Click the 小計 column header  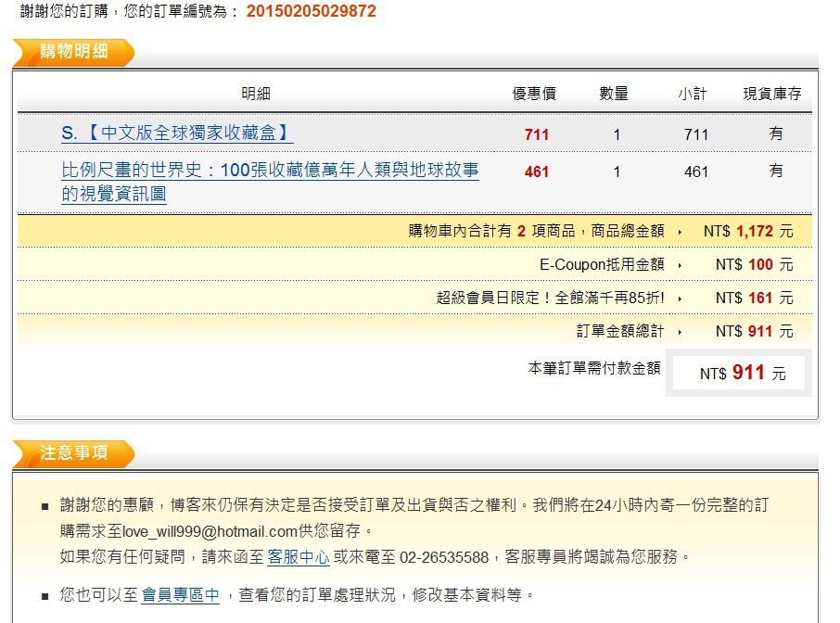[x=693, y=94]
